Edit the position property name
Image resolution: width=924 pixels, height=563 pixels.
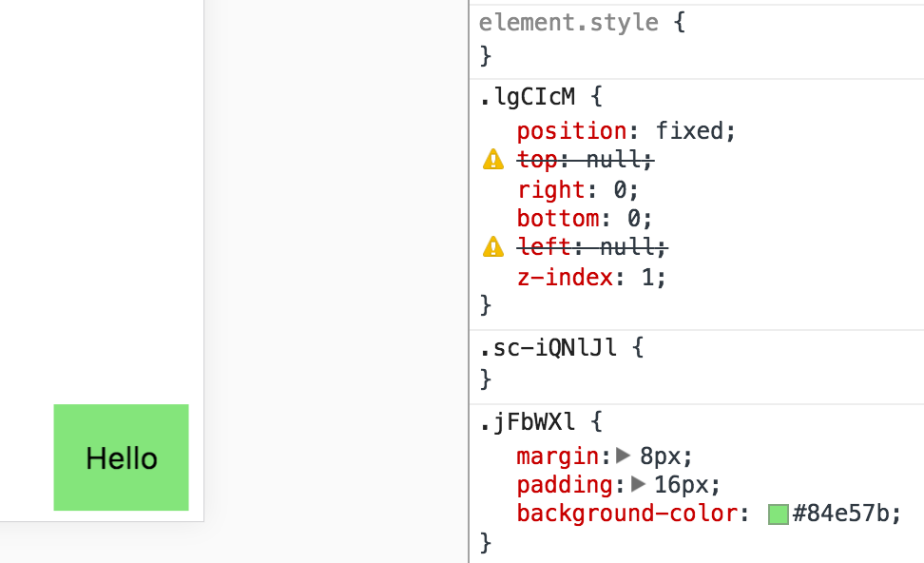coord(571,131)
